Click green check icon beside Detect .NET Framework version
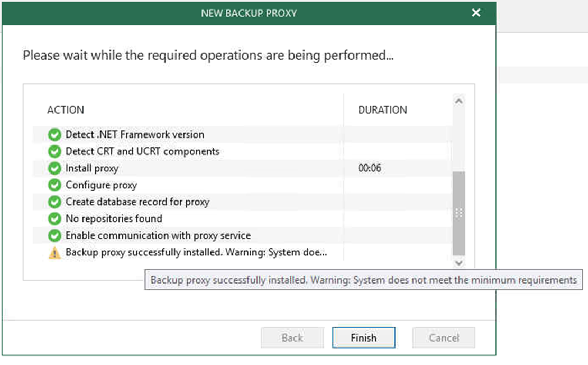Screen dimensions: 588x365 [x=54, y=134]
